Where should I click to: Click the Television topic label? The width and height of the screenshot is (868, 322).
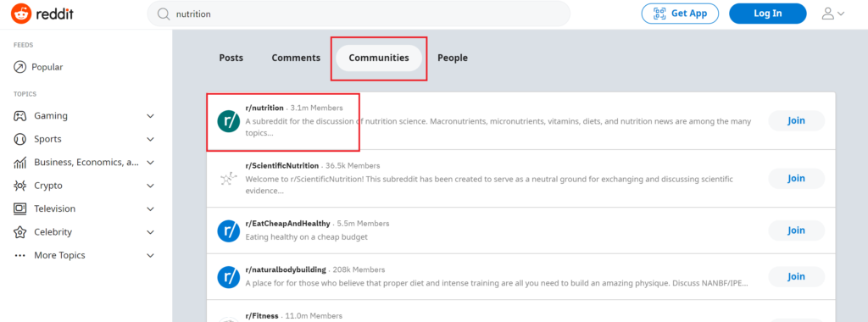point(55,208)
